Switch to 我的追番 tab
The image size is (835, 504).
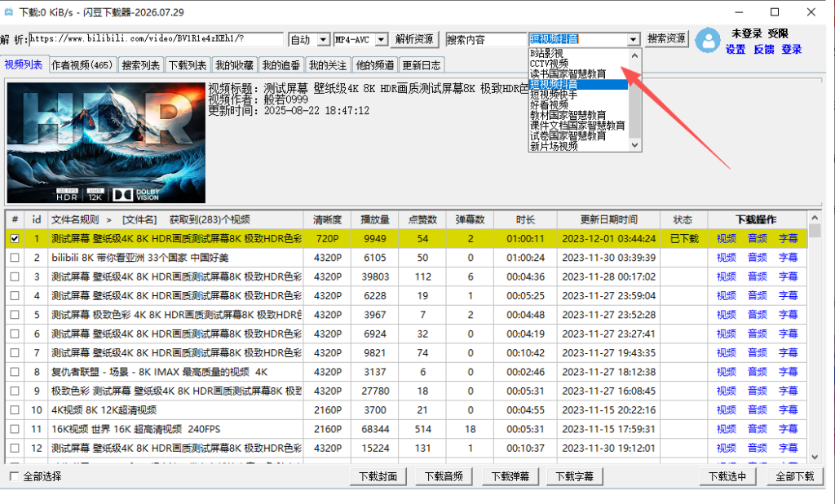(281, 65)
